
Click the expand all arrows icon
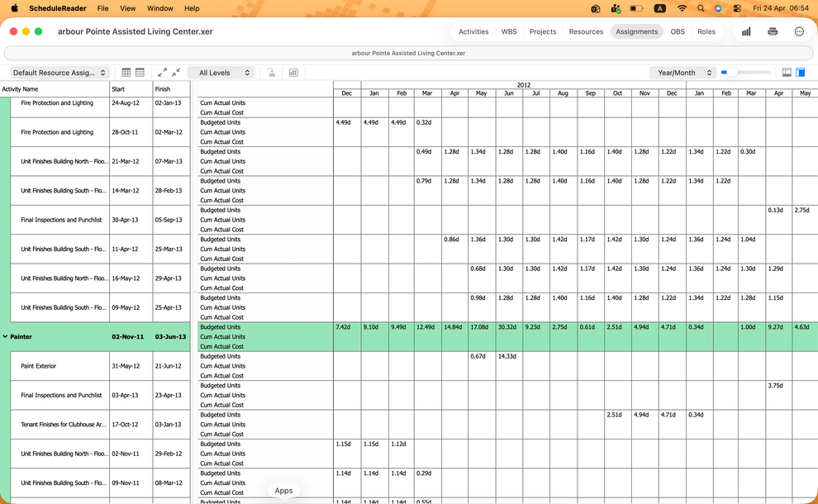click(x=162, y=73)
